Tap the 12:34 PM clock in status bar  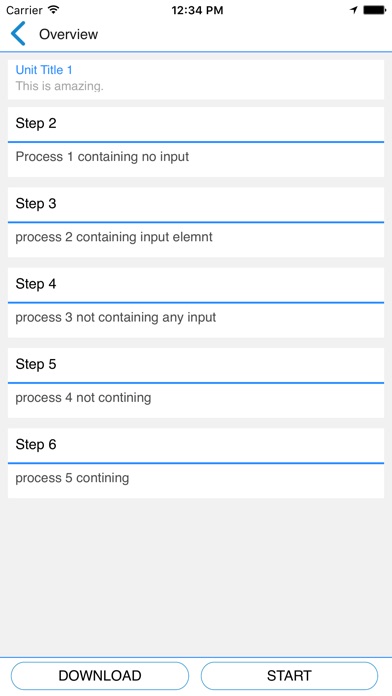(x=197, y=10)
